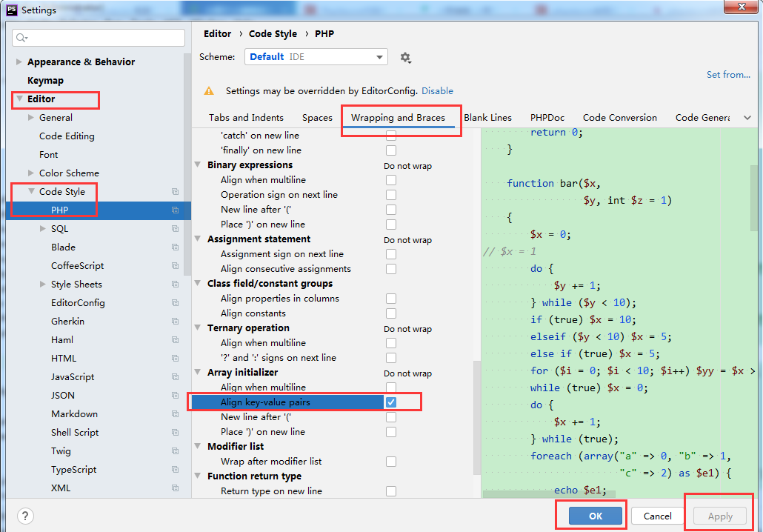Collapse the Editor tree node
This screenshot has width=763, height=532.
pyautogui.click(x=19, y=99)
